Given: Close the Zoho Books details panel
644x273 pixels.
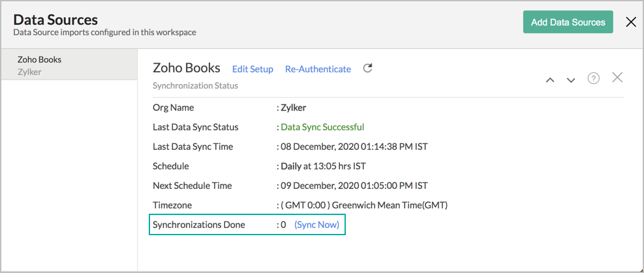Looking at the screenshot, I should tap(617, 78).
